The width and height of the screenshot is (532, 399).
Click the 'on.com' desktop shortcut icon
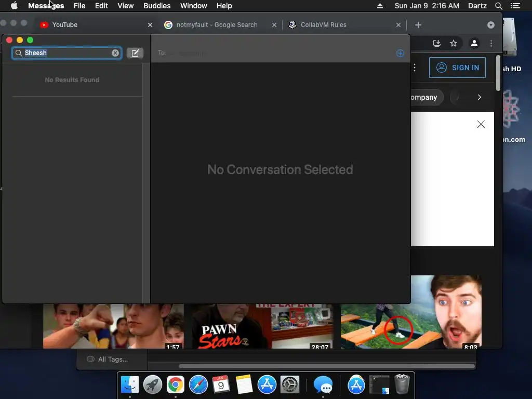[511, 109]
